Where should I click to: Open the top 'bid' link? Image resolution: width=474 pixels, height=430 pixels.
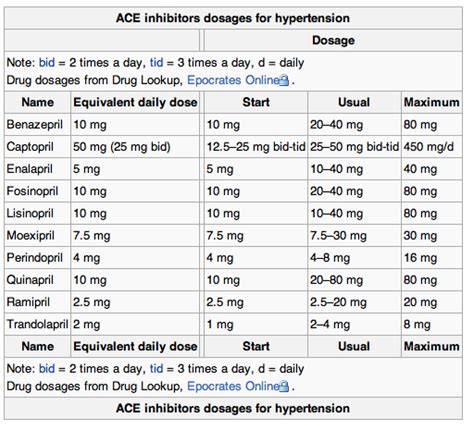click(47, 63)
